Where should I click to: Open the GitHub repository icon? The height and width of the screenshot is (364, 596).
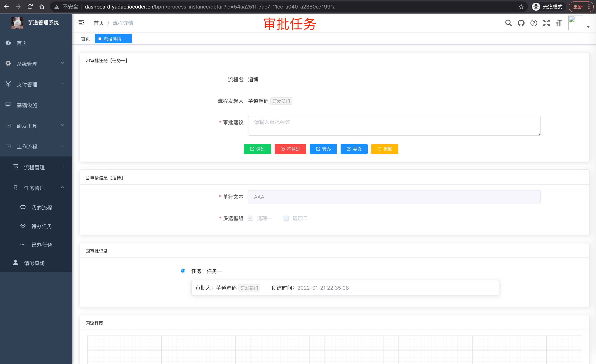(521, 23)
